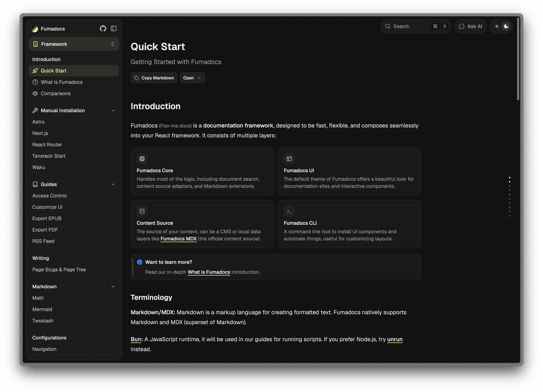Go to Comparisons page in sidebar
This screenshot has width=543, height=392.
click(x=74, y=93)
